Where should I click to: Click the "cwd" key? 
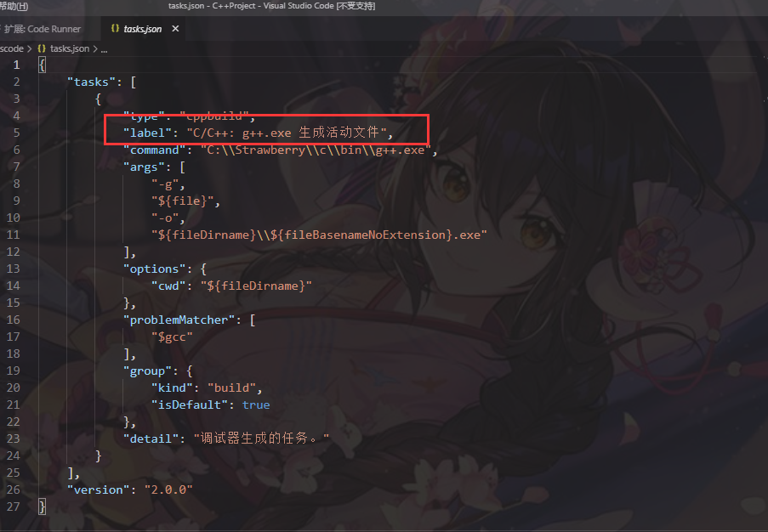coord(168,286)
